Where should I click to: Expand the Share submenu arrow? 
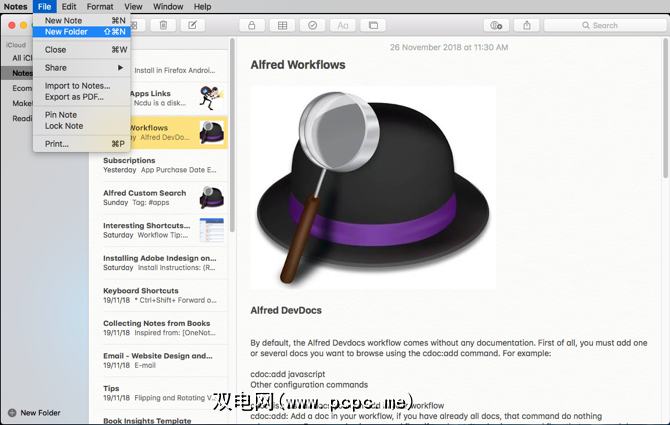coord(120,67)
